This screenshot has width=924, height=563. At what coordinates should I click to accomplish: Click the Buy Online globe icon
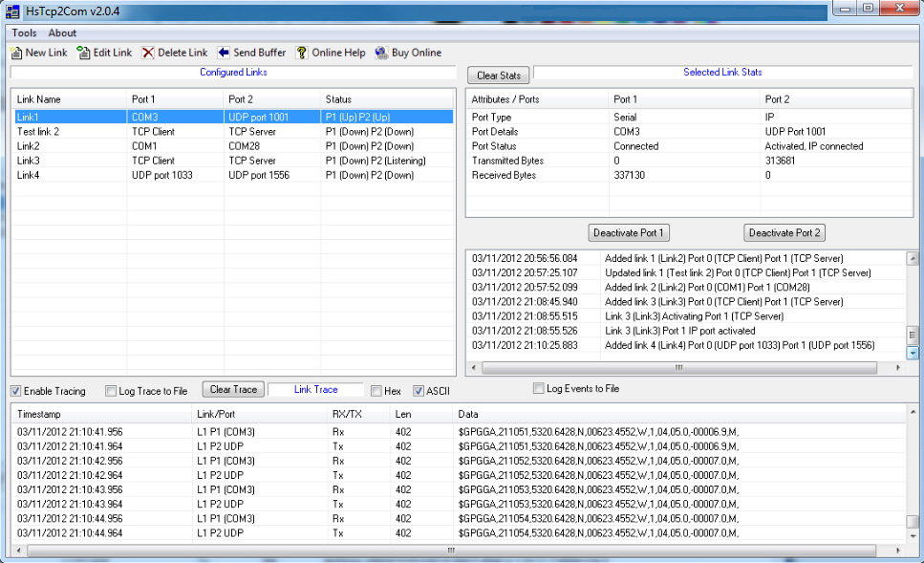click(x=382, y=53)
